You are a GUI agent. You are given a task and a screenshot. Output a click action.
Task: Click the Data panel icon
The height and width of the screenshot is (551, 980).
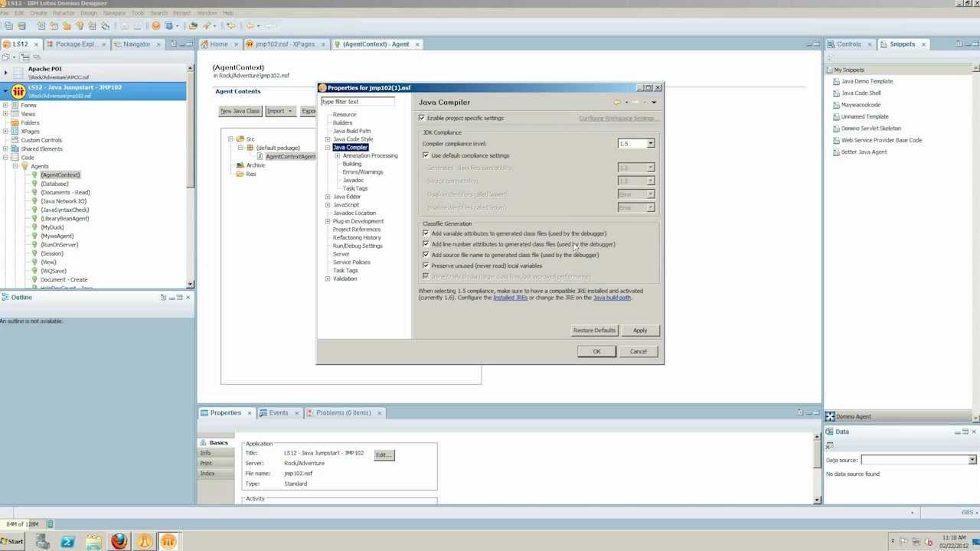pos(831,432)
